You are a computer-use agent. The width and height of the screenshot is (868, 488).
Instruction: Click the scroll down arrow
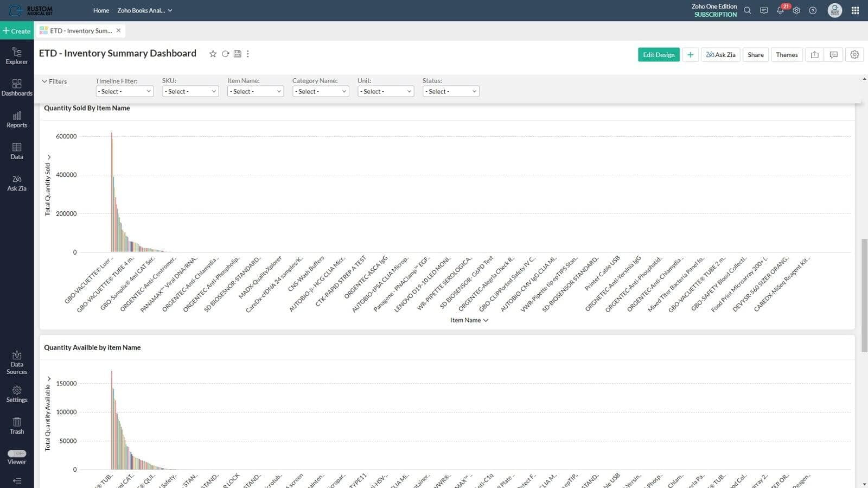pos(864,484)
